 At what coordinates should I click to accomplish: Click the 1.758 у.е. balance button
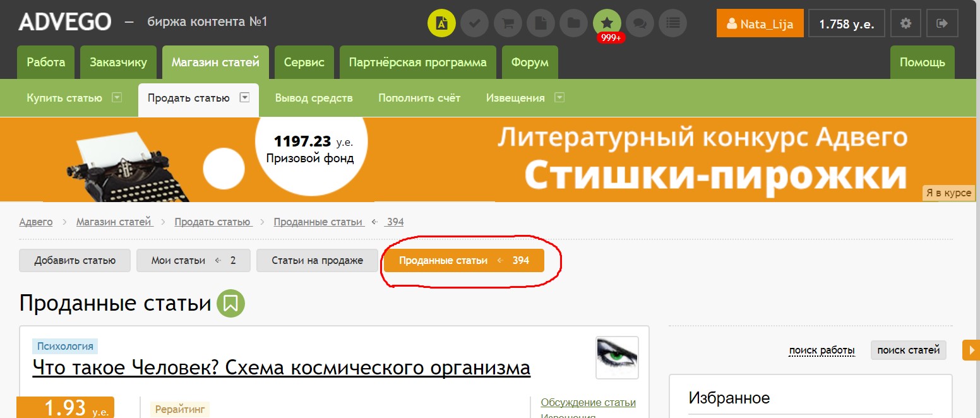pyautogui.click(x=847, y=23)
